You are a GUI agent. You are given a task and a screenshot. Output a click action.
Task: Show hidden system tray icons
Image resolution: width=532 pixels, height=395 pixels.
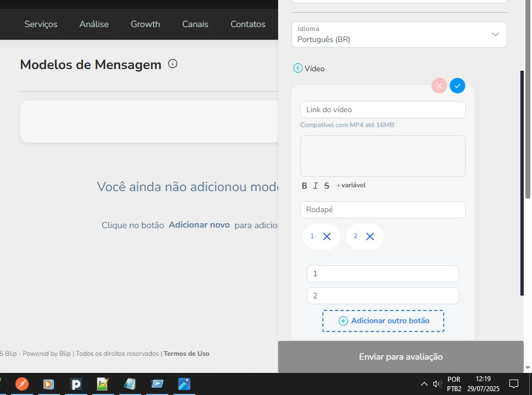click(x=424, y=384)
